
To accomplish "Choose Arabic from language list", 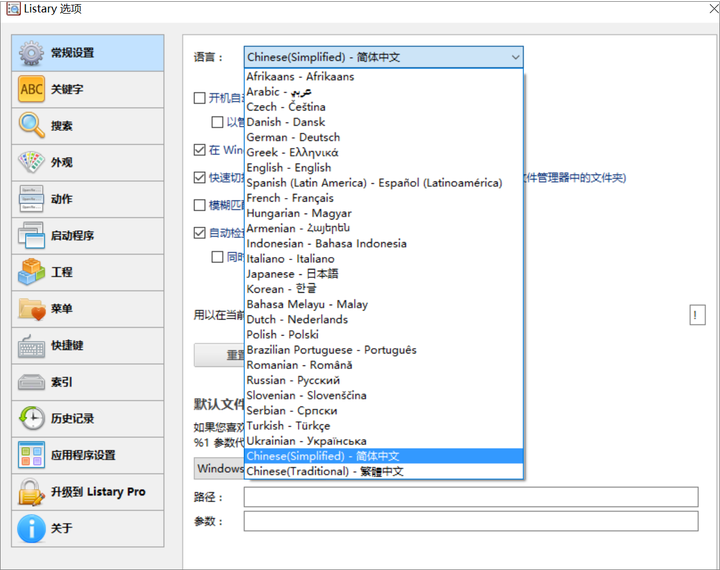I will point(384,92).
